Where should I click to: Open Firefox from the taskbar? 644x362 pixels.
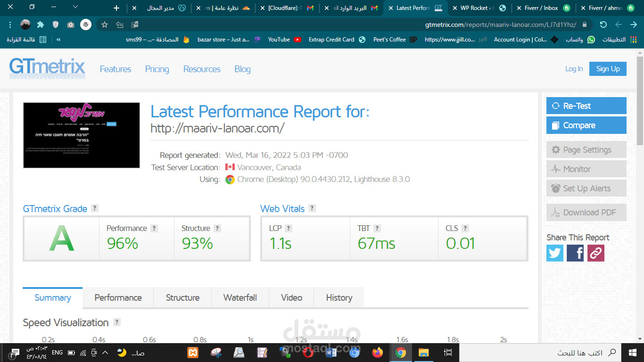click(378, 352)
